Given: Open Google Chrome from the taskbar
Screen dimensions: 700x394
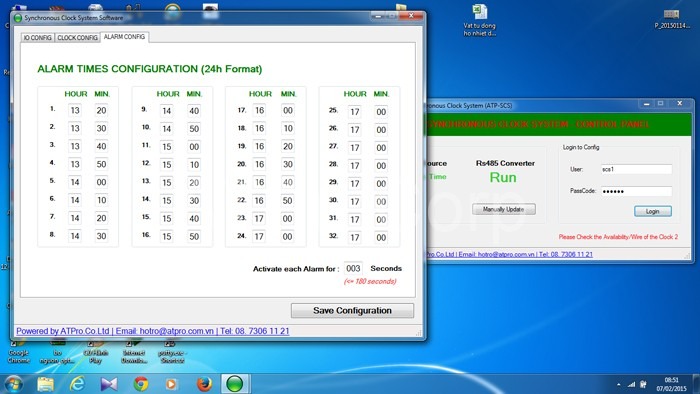Looking at the screenshot, I should click(141, 384).
